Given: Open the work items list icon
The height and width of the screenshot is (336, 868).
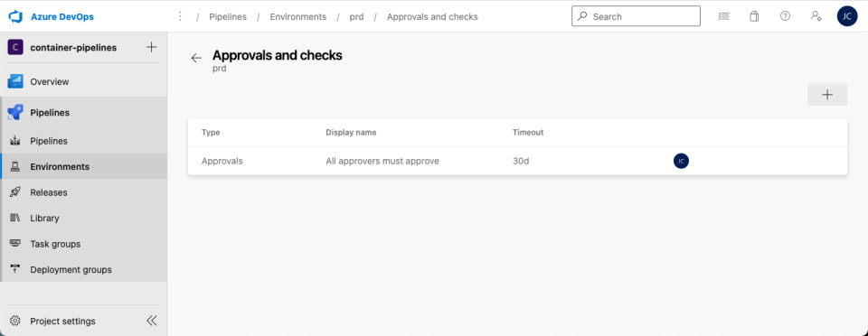Looking at the screenshot, I should (x=723, y=16).
